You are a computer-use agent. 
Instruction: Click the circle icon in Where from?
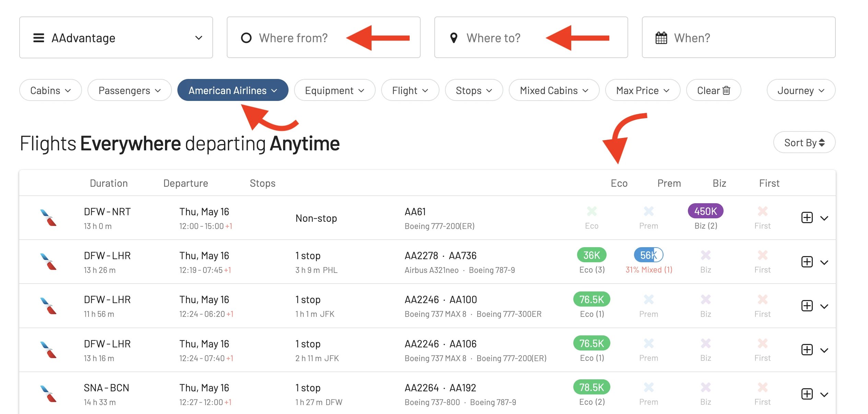pyautogui.click(x=246, y=38)
